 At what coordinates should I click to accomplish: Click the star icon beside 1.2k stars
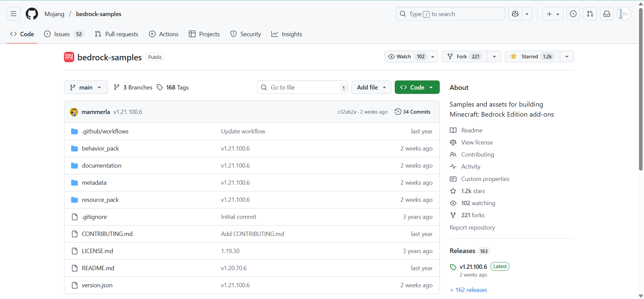(x=453, y=191)
